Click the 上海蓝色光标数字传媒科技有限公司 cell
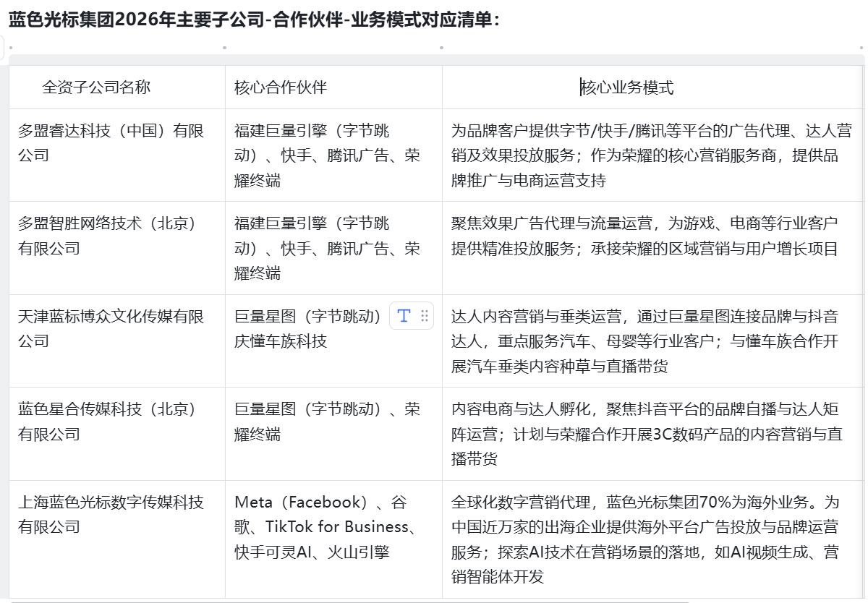868x603 pixels. pos(117,539)
